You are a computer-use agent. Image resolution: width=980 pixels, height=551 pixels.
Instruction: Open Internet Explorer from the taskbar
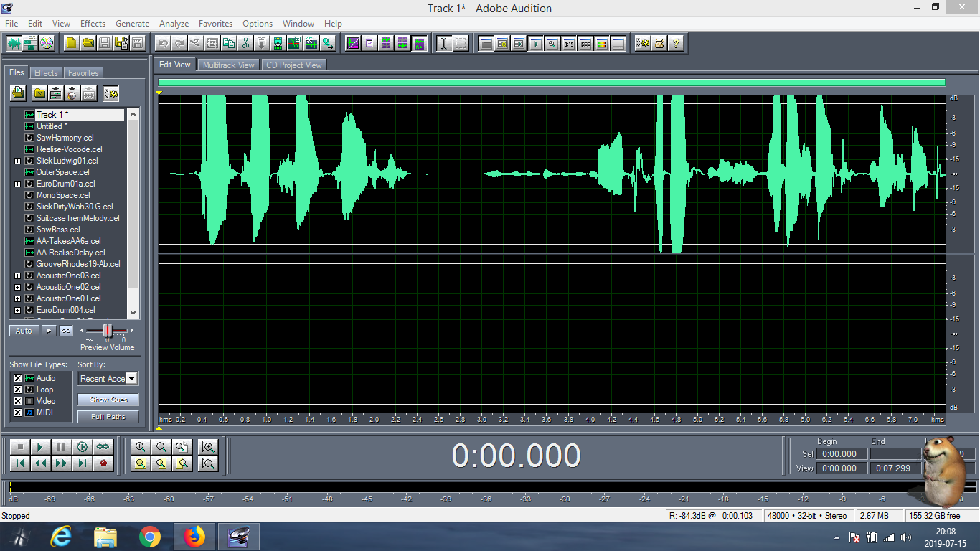coord(61,537)
